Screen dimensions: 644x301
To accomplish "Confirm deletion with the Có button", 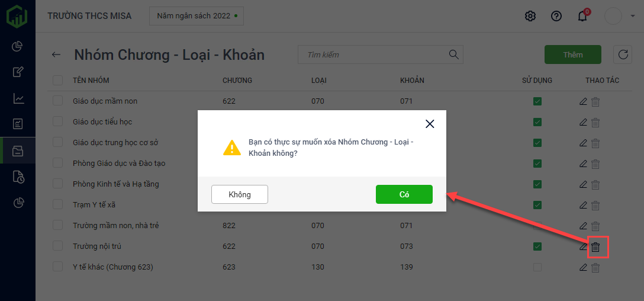I will pos(404,194).
